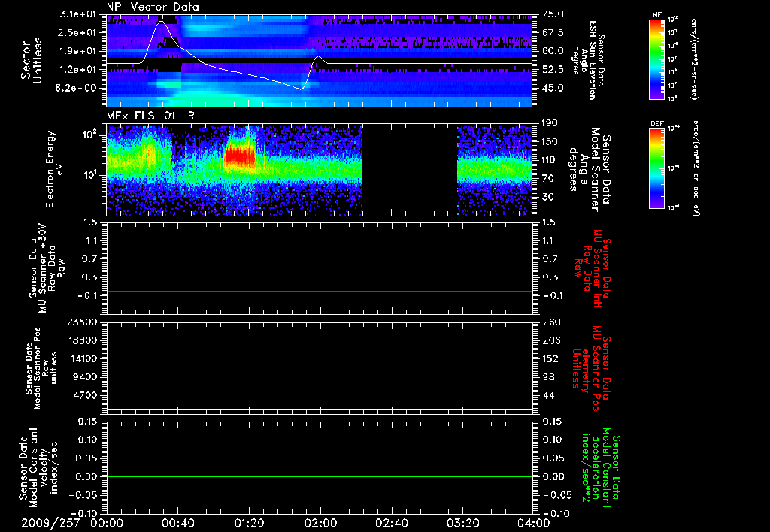Click the '44' telemetry axis tick
Image resolution: width=770 pixels, height=532 pixels.
click(x=547, y=395)
